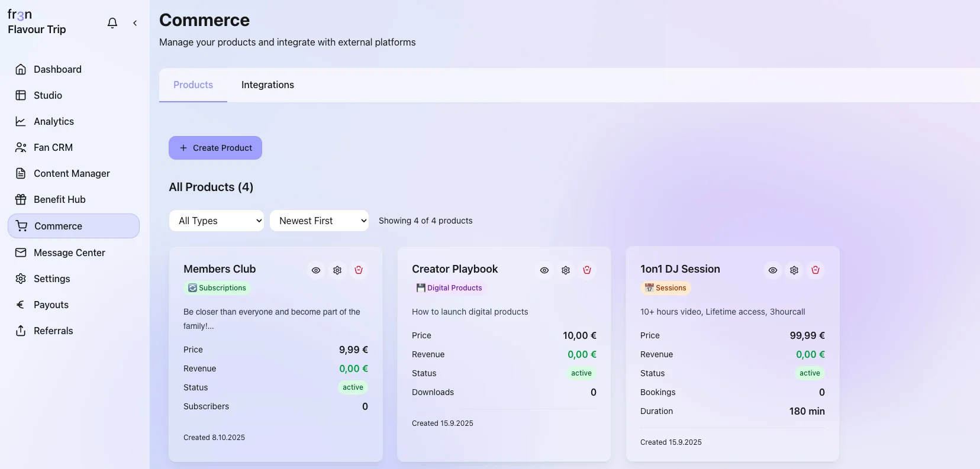Delete the Members Club product
980x469 pixels.
coord(359,270)
